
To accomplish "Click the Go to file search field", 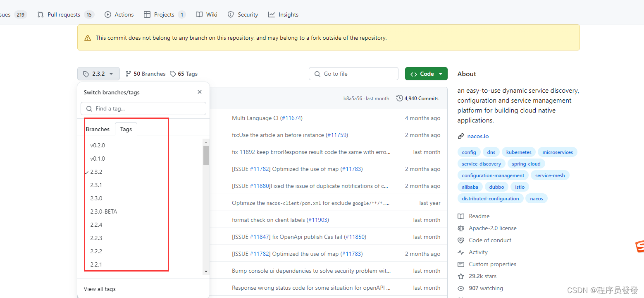I will click(353, 74).
